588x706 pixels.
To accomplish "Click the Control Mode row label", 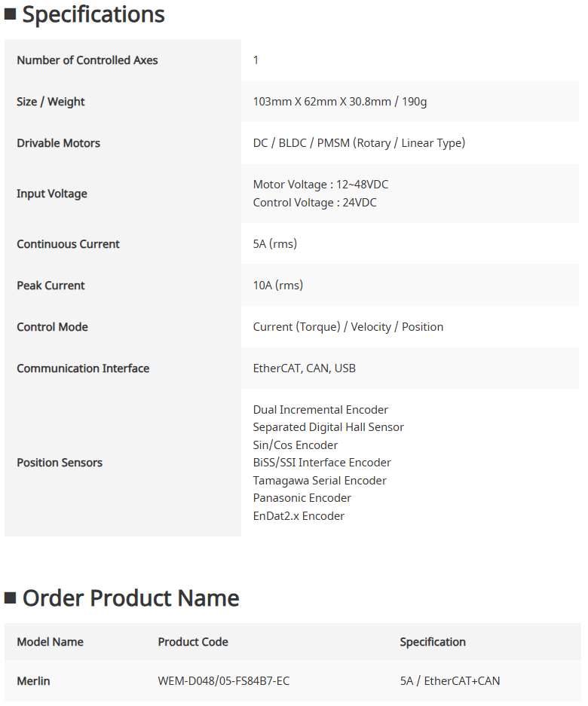I will point(52,327).
